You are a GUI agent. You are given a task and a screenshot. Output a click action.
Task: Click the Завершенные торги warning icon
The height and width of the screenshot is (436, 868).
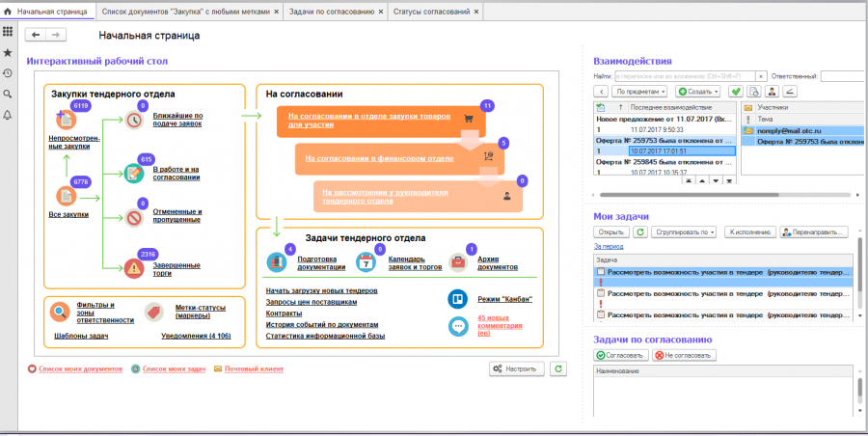(x=134, y=267)
